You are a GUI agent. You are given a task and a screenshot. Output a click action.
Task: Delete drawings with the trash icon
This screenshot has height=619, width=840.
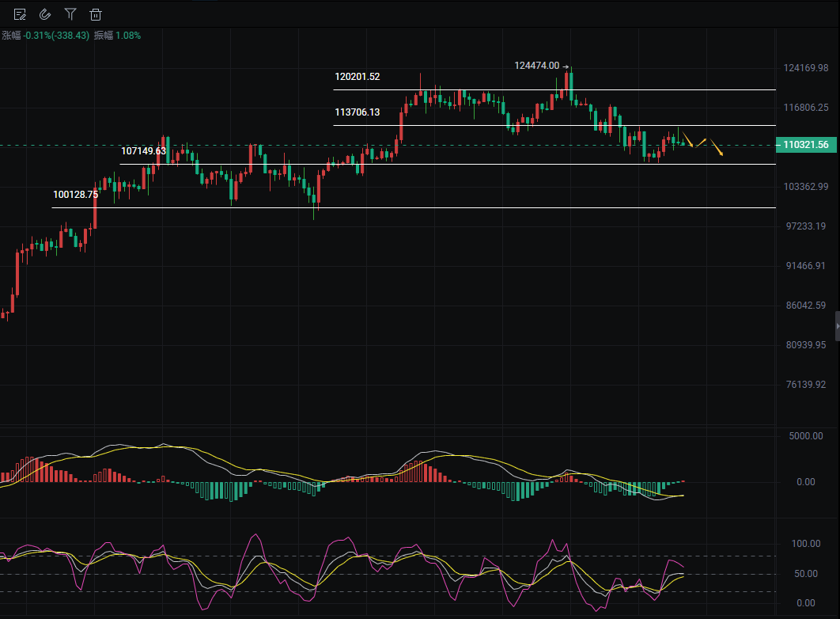[x=96, y=14]
